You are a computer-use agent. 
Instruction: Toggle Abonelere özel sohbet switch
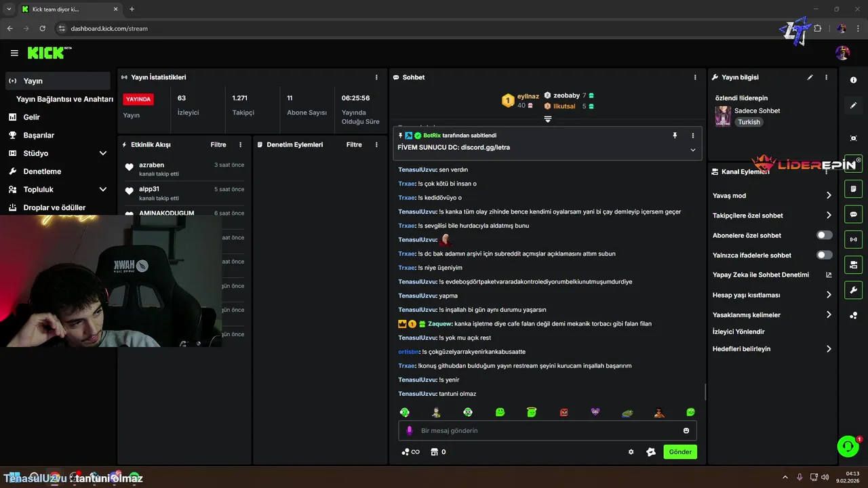coord(824,235)
